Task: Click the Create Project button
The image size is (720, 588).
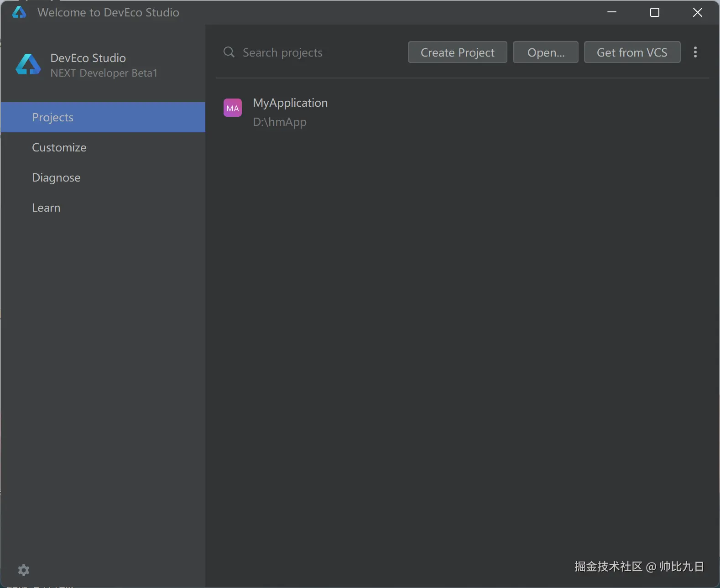Action: click(x=458, y=52)
